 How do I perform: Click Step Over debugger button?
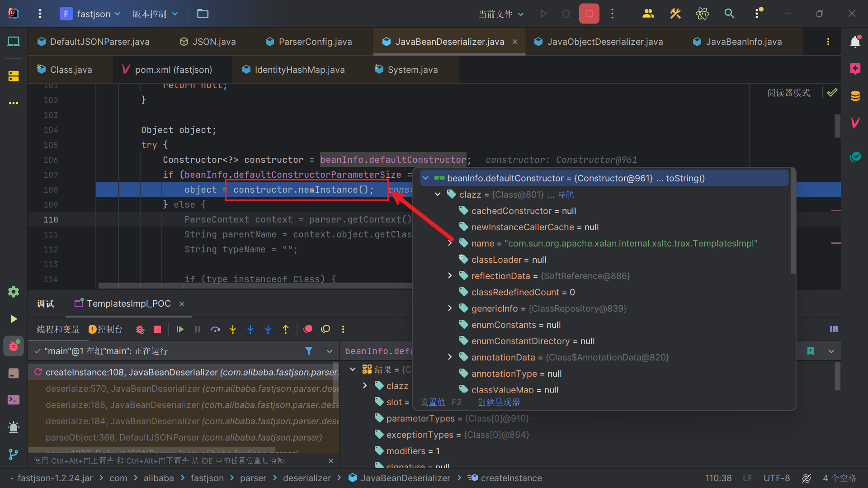point(215,329)
